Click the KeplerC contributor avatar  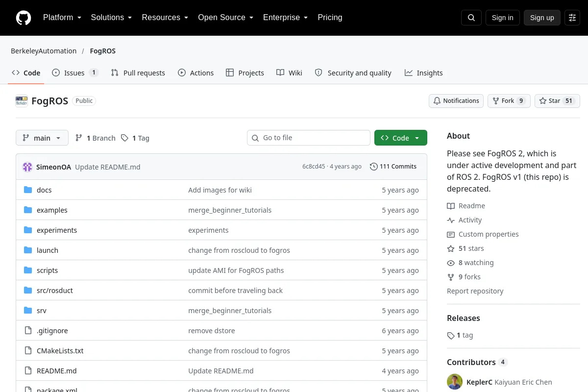[455, 382]
